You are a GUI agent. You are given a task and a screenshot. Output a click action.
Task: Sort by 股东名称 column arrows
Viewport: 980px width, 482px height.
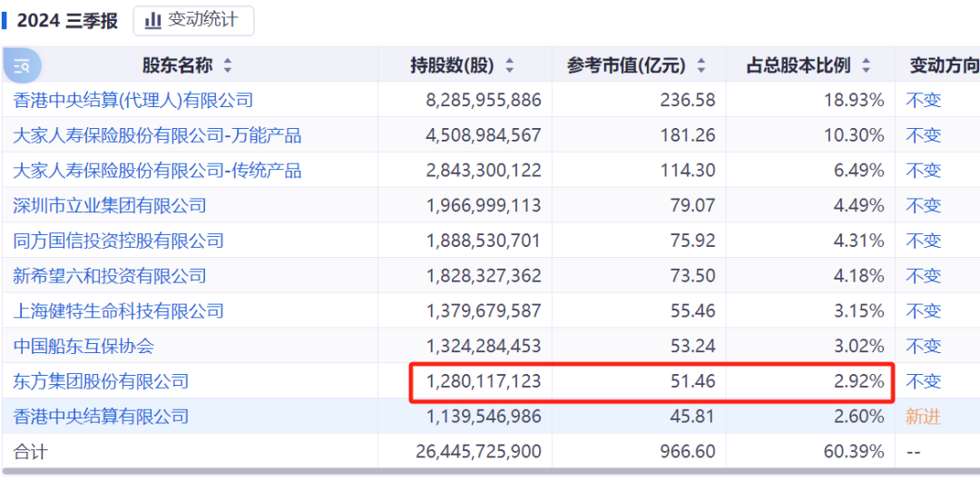click(x=227, y=65)
